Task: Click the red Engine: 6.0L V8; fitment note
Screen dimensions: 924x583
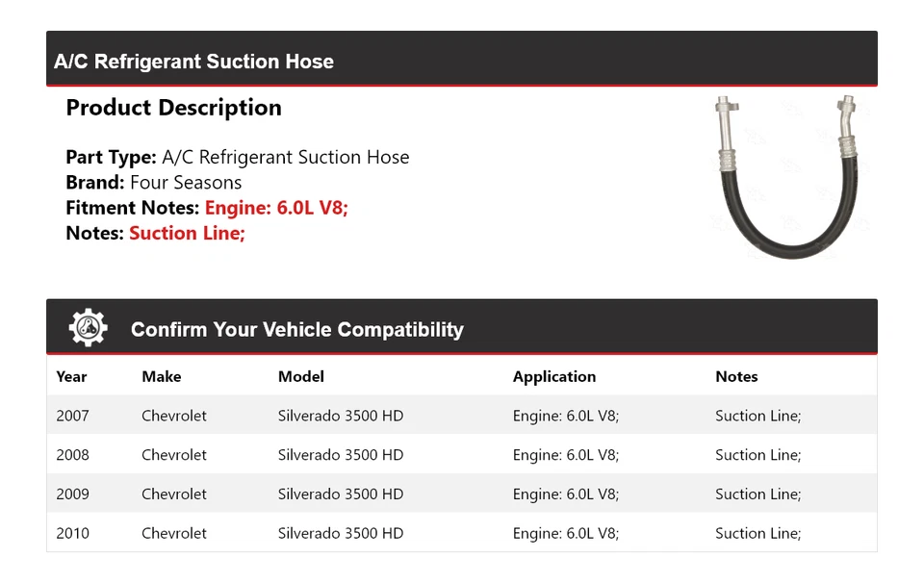Action: pos(276,208)
